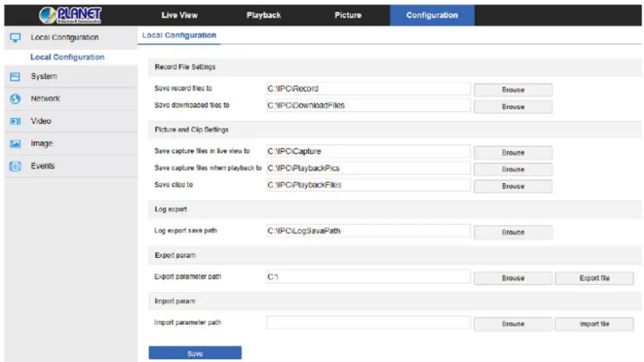Click the Export param section heading
Screen dimensions: 644x362
(175, 255)
